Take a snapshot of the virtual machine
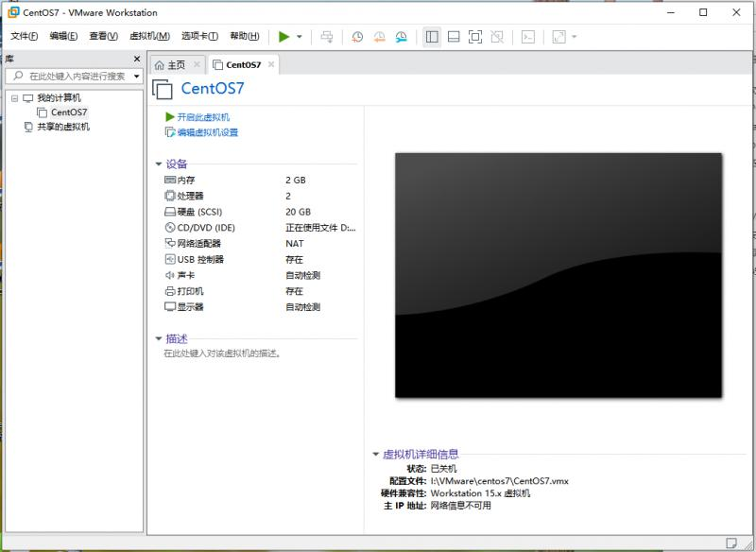Viewport: 756px width, 552px height. pos(356,37)
